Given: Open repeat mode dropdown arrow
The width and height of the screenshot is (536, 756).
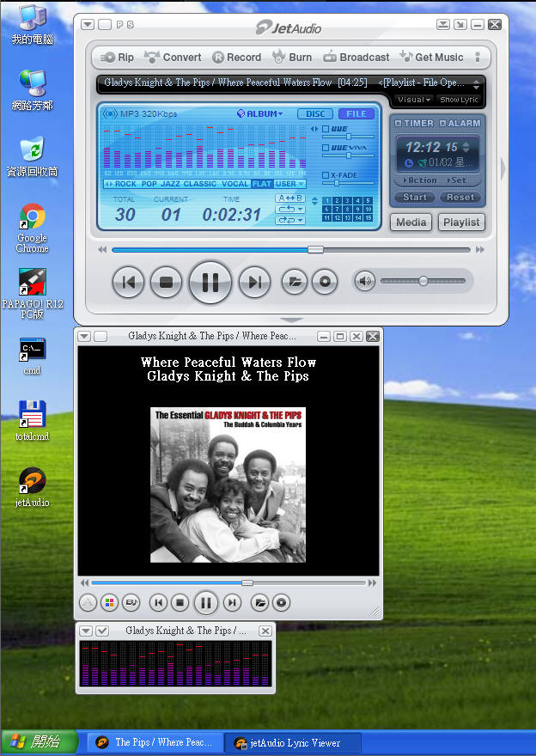Looking at the screenshot, I should (x=301, y=210).
